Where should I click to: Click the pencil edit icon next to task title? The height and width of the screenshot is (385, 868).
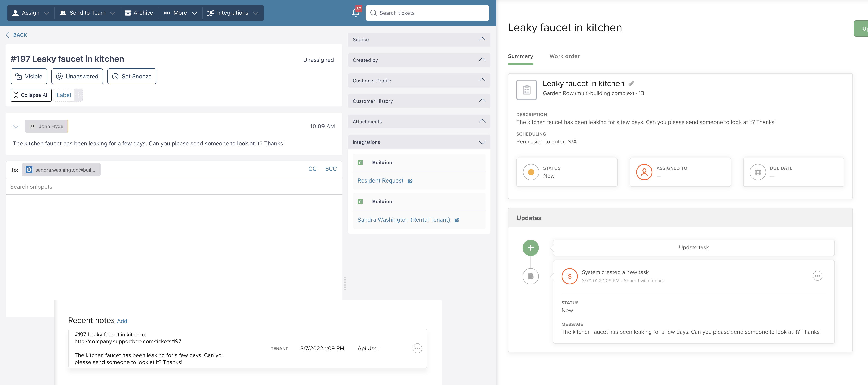[632, 83]
